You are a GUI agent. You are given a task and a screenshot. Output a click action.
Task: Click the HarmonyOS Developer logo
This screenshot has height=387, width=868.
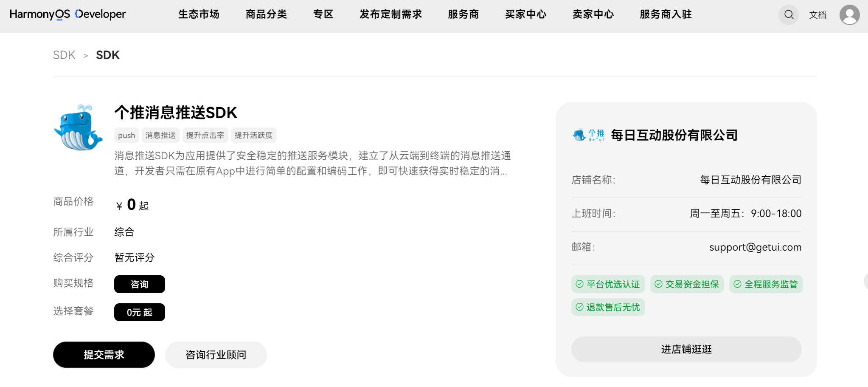[x=67, y=14]
